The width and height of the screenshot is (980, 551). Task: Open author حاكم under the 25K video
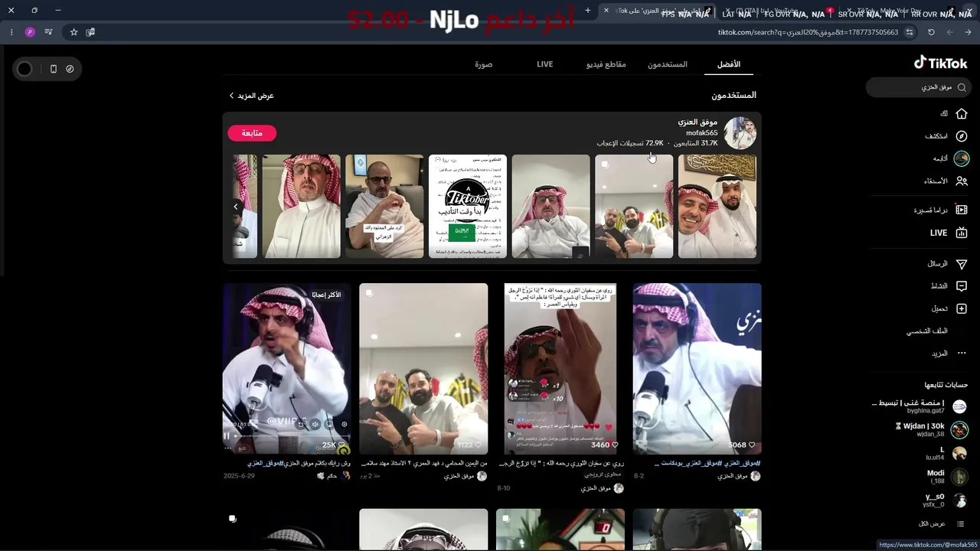pos(333,476)
